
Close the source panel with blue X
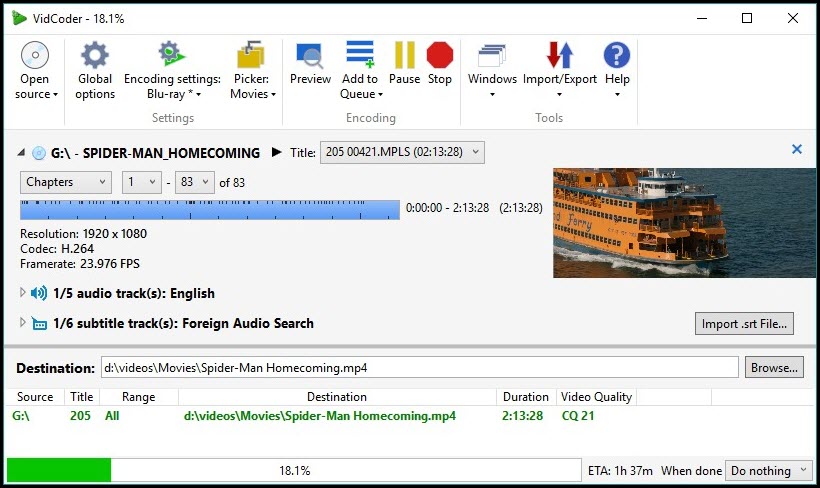(x=796, y=149)
